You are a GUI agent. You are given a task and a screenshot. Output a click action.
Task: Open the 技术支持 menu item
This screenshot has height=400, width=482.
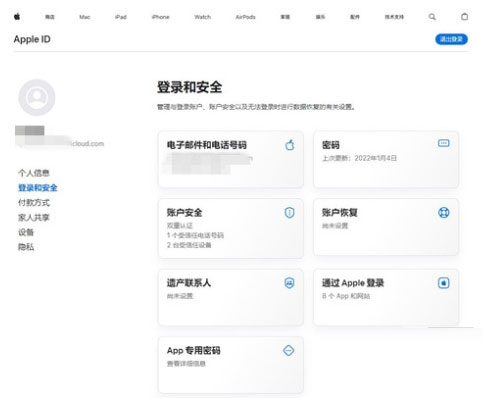point(394,17)
